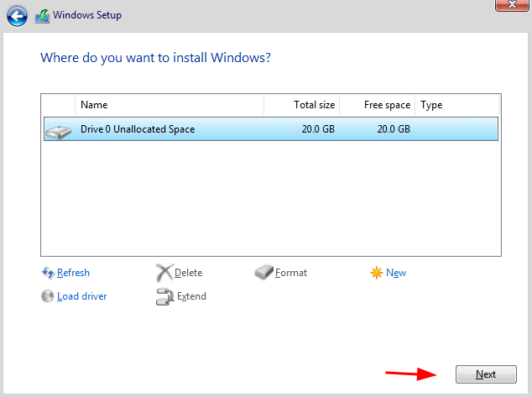Viewport: 532px width, 397px height.
Task: Click the Format text link
Action: click(x=291, y=273)
